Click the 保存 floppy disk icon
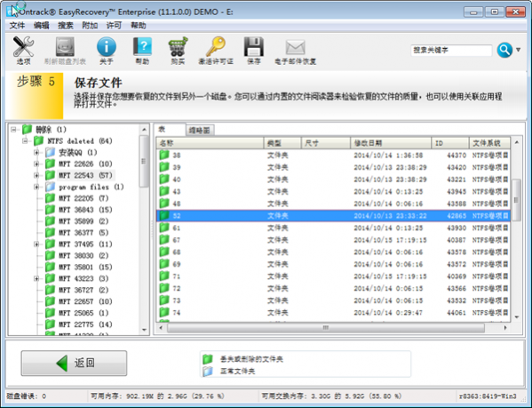The height and width of the screenshot is (408, 532). click(253, 47)
